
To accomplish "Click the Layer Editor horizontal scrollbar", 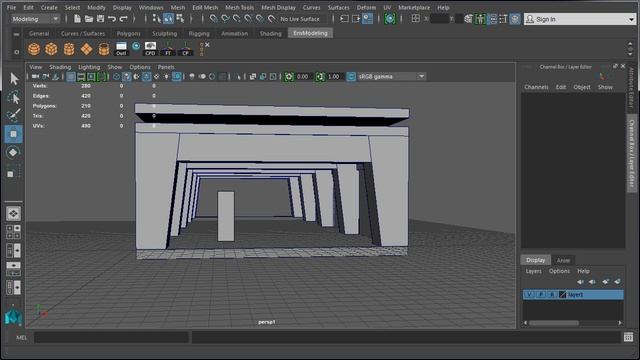I will pos(572,323).
